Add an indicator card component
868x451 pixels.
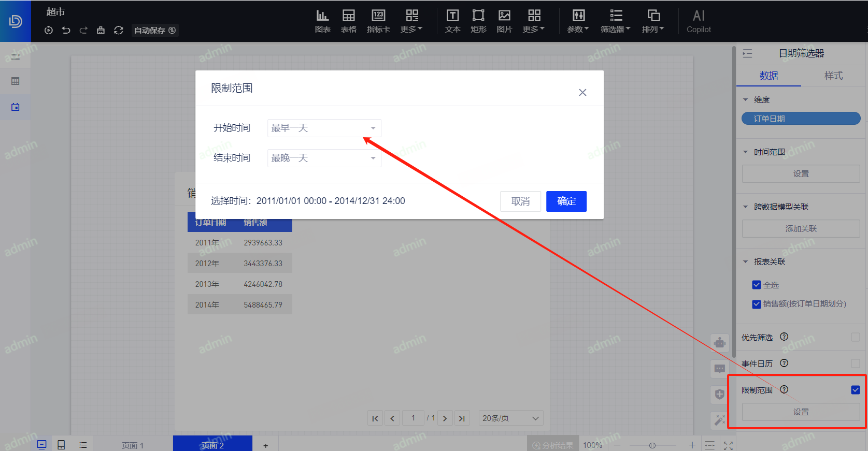[378, 21]
